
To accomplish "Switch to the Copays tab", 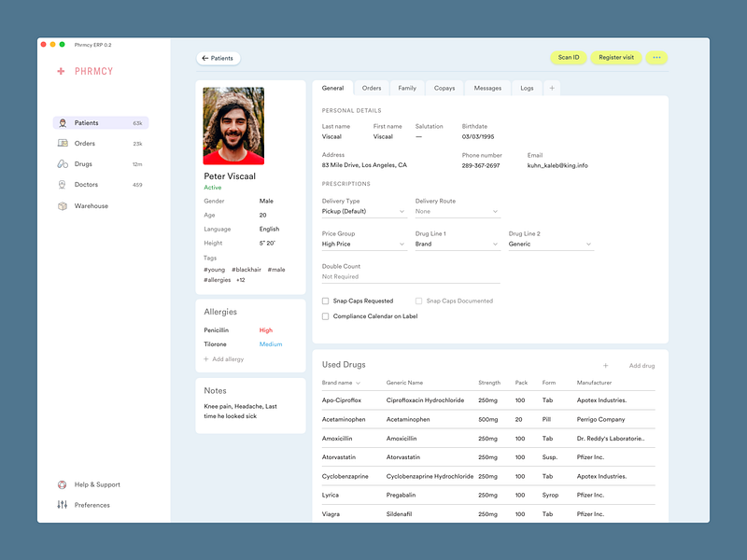I will coord(444,88).
